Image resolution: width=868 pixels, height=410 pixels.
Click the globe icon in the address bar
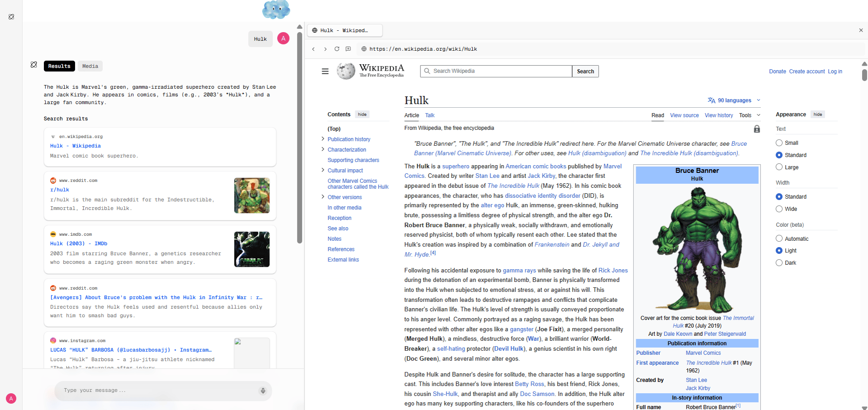(x=363, y=49)
